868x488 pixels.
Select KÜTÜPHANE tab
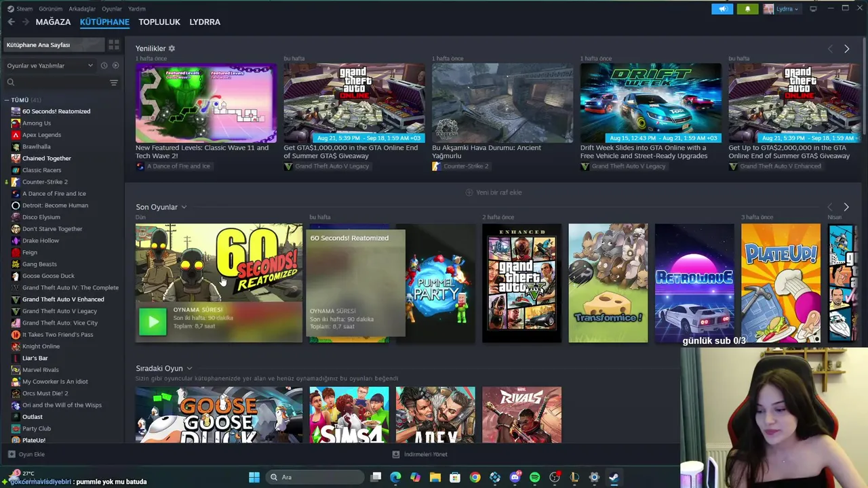(x=104, y=22)
